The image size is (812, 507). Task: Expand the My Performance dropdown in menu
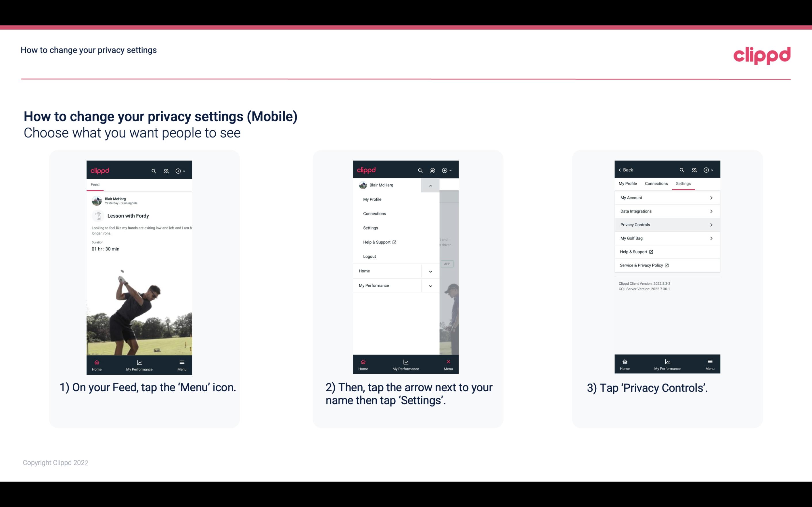431,286
